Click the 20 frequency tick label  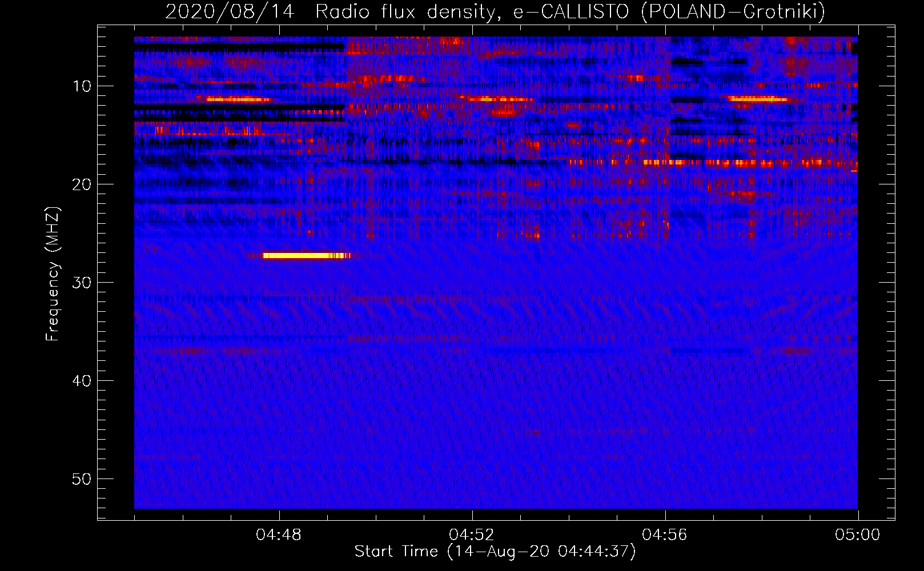82,184
